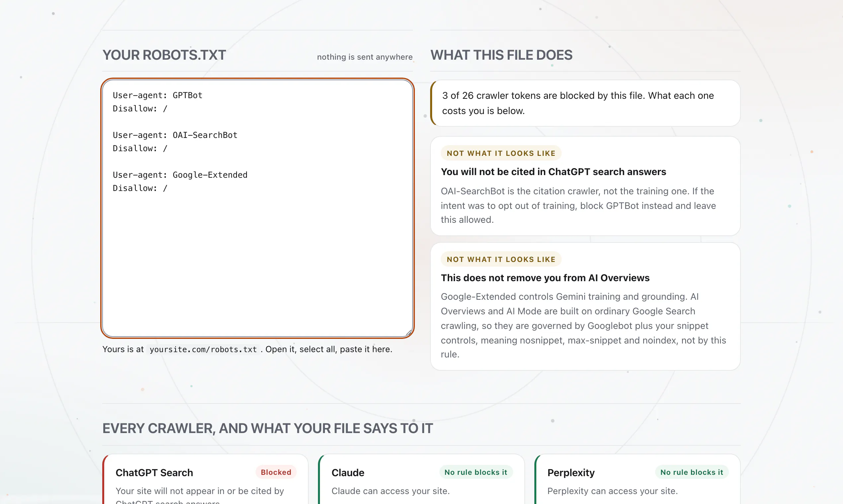Click 'This does not remove you from AI Overviews'

545,278
